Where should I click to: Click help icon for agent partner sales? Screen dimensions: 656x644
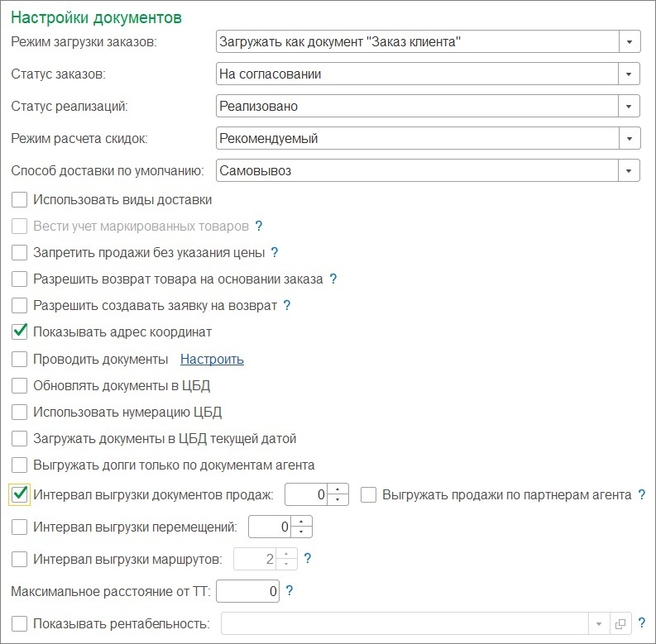pos(640,494)
